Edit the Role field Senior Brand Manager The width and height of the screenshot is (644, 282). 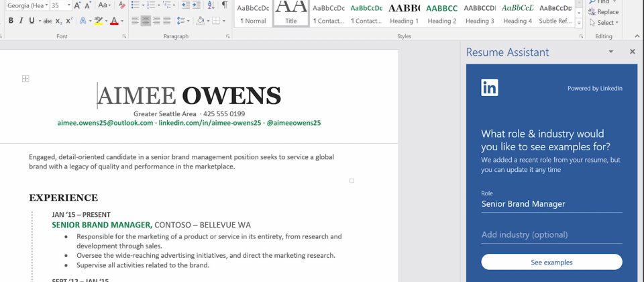click(x=551, y=204)
